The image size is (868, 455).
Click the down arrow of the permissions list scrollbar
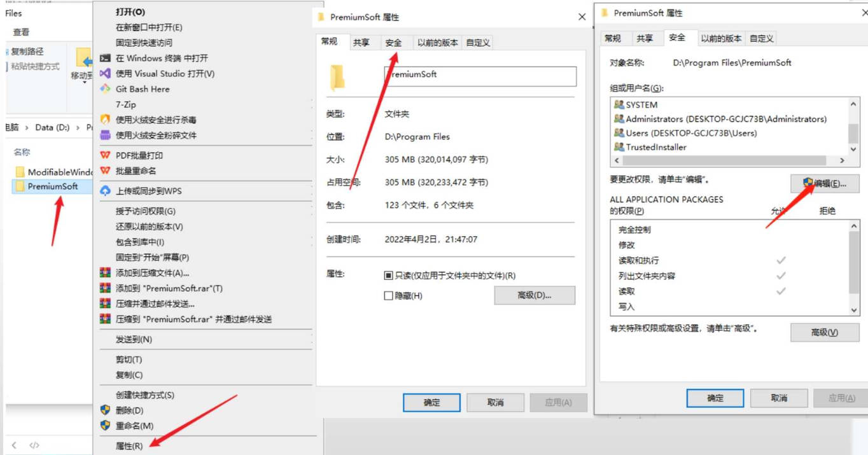pyautogui.click(x=854, y=310)
